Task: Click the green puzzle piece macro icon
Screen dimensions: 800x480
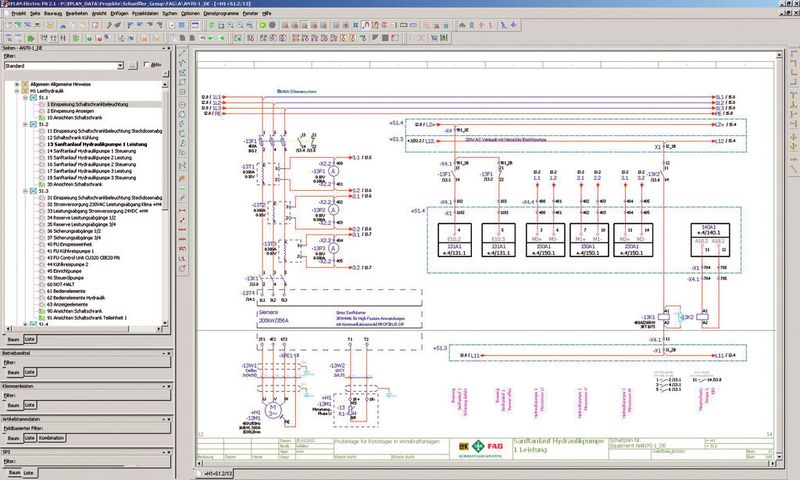Action: [31, 38]
